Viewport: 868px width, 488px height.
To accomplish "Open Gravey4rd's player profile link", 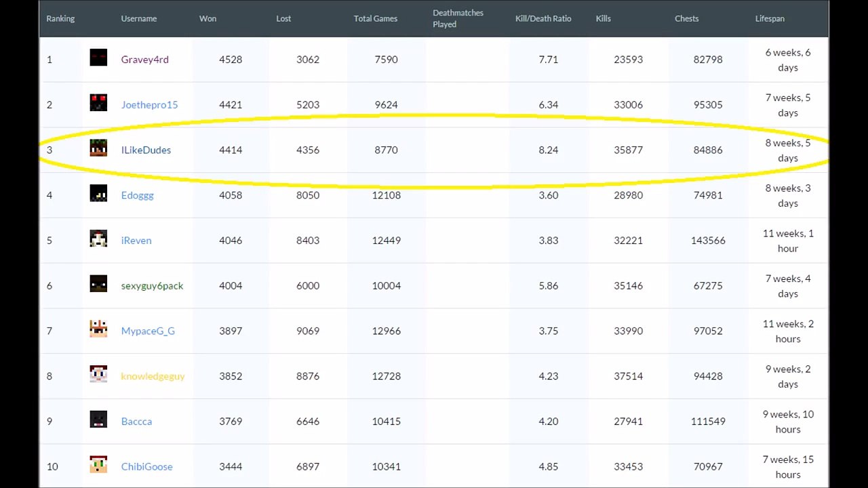I will [145, 60].
